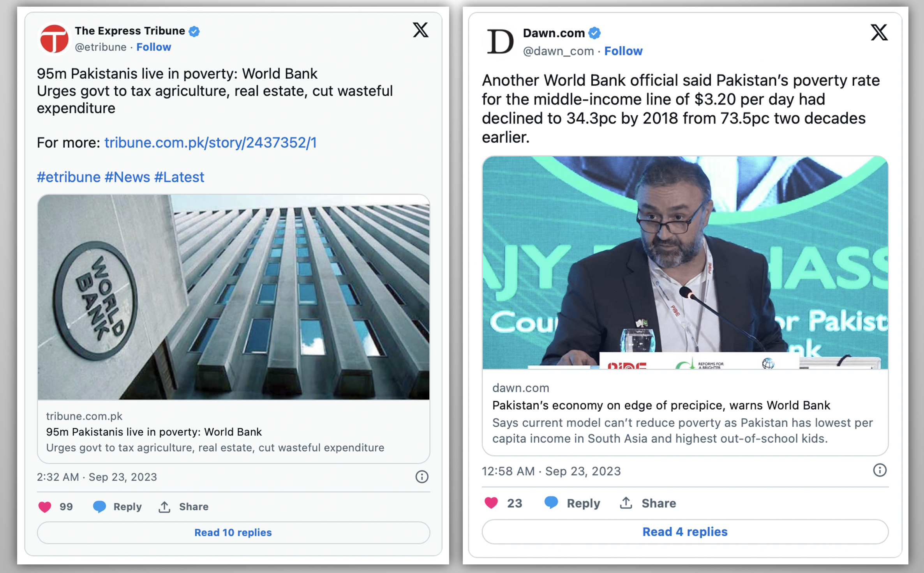The height and width of the screenshot is (573, 924).
Task: Open info icon on the Dawn.com tweet
Action: pos(880,470)
